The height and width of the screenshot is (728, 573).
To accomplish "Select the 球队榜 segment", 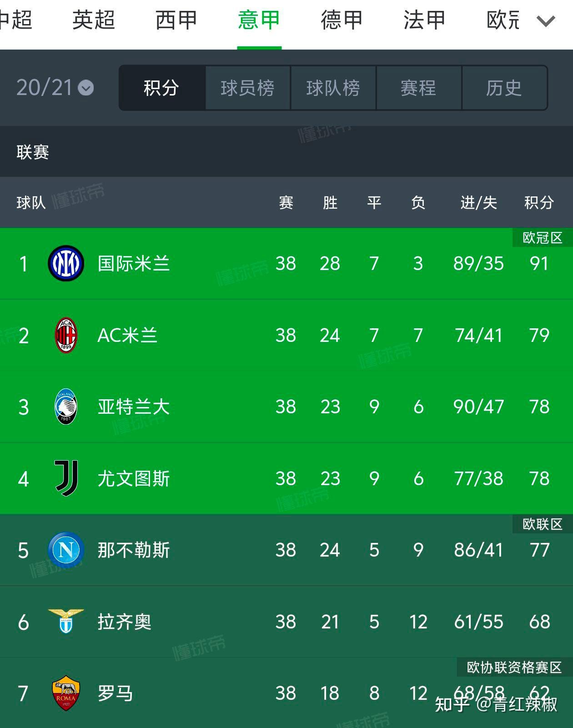I will 333,88.
